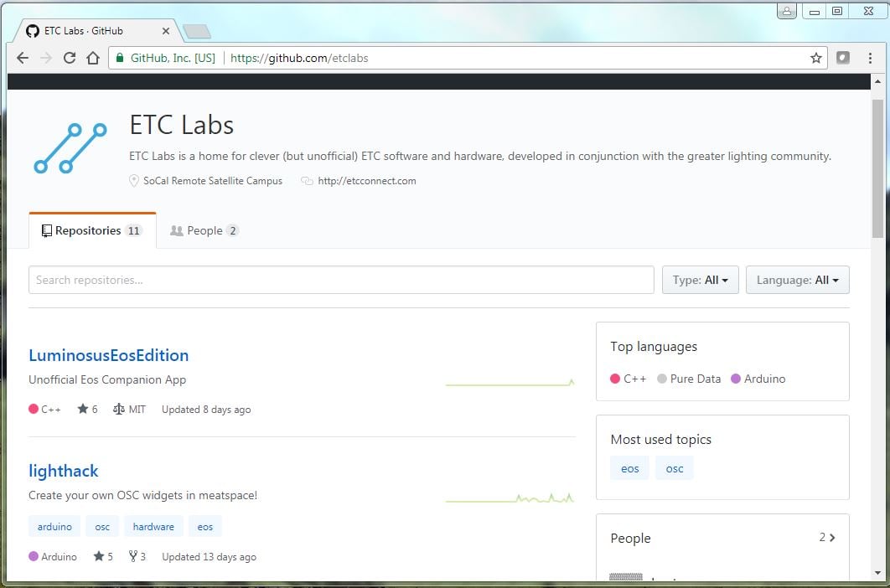Viewport: 890px width, 588px height.
Task: Click the location pin icon
Action: (x=134, y=181)
